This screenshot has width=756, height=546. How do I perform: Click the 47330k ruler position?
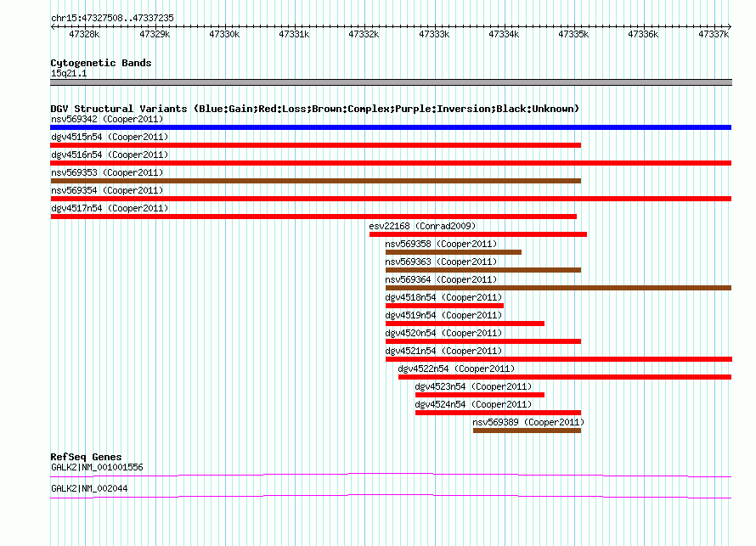[x=224, y=34]
